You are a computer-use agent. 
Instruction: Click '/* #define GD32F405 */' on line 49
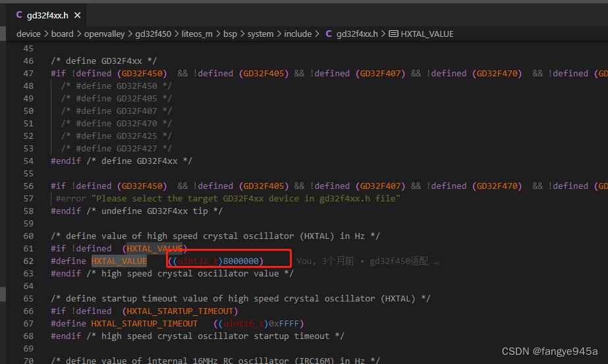116,99
